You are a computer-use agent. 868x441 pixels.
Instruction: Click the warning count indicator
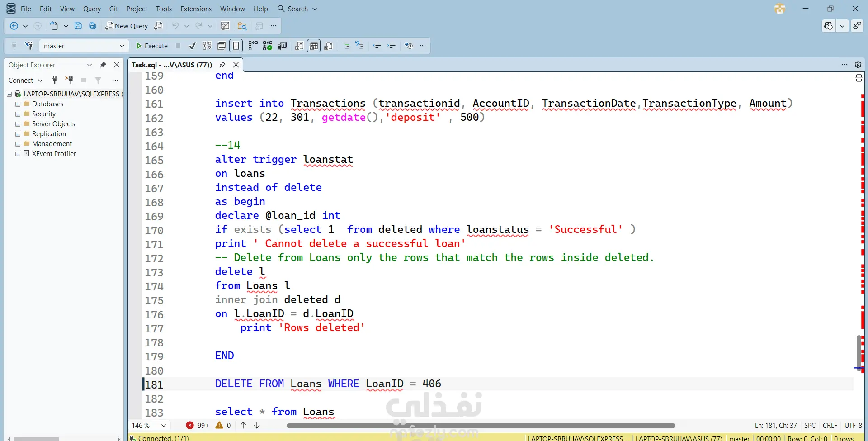coord(223,425)
